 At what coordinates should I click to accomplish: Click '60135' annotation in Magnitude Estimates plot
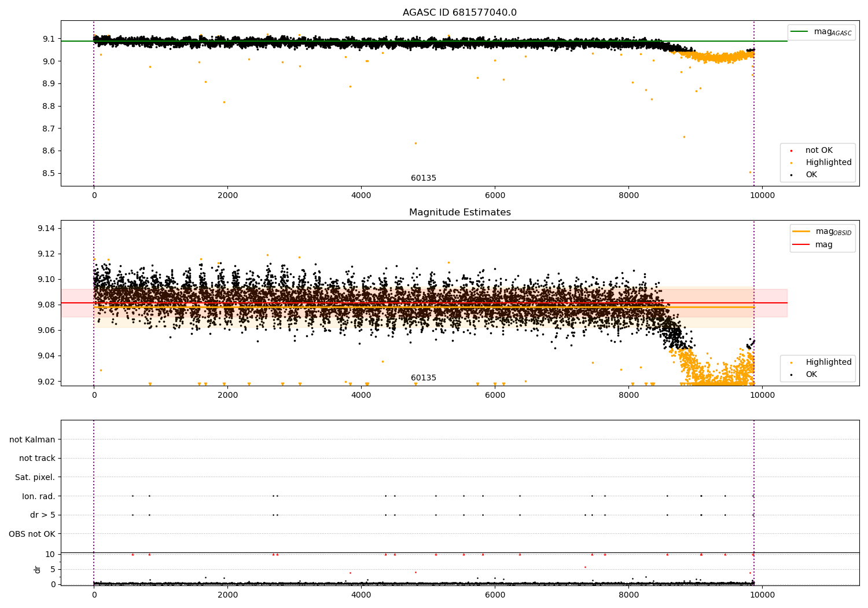424,378
